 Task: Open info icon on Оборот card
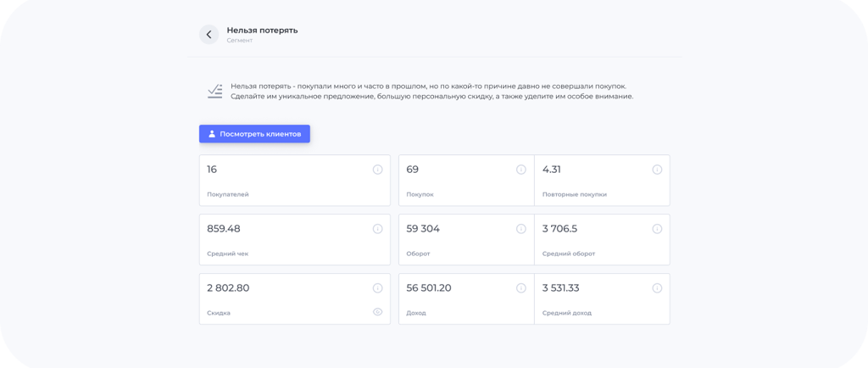click(521, 229)
